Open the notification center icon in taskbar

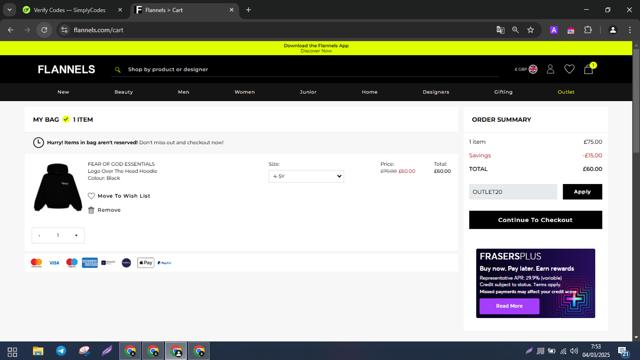[x=623, y=351]
